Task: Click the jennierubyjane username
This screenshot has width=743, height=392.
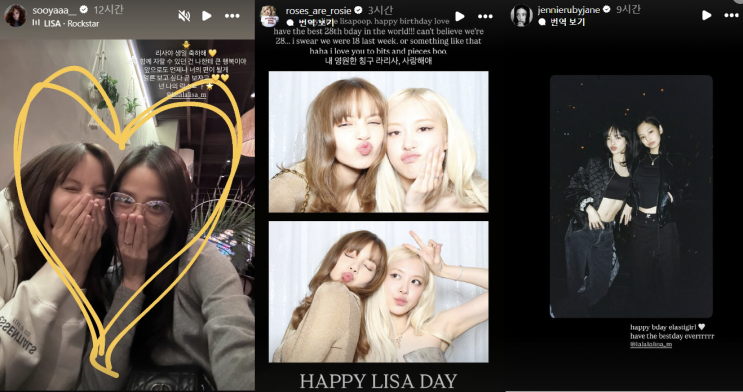Action: (x=569, y=10)
